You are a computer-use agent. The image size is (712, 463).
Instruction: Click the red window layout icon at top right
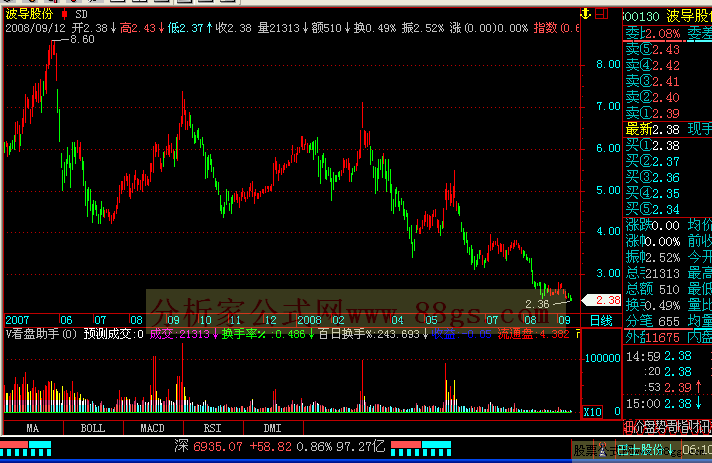click(x=602, y=14)
